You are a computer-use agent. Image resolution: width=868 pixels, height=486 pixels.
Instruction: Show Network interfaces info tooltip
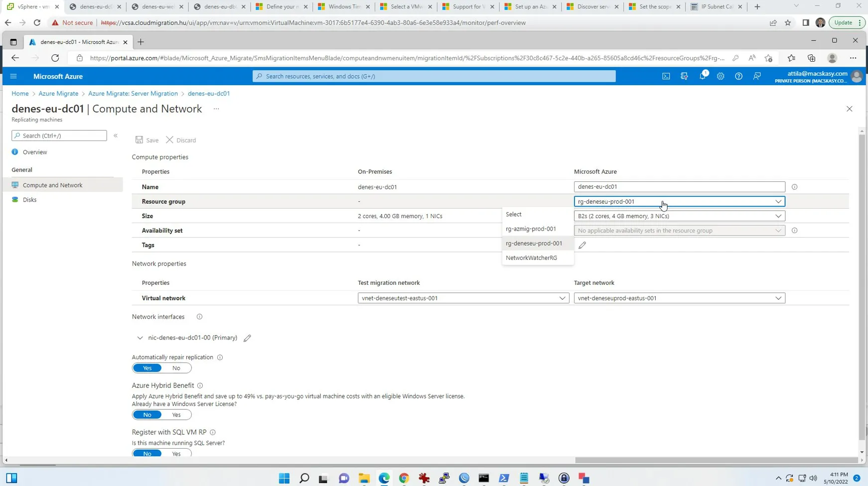coord(199,317)
